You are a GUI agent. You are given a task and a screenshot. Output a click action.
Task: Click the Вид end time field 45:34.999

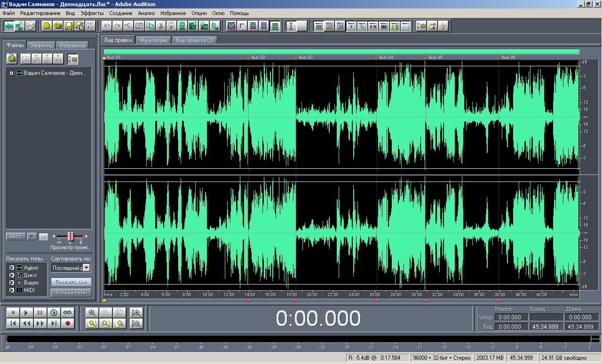point(547,326)
